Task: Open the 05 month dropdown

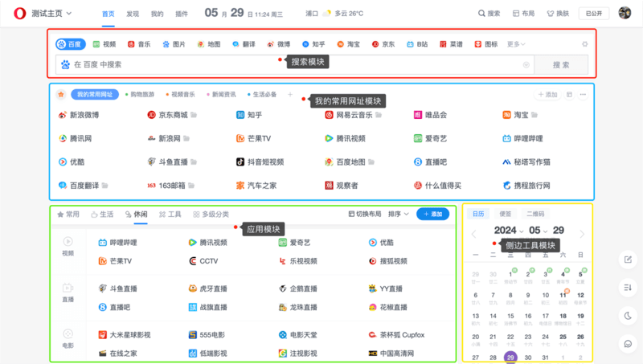Action: pyautogui.click(x=539, y=231)
